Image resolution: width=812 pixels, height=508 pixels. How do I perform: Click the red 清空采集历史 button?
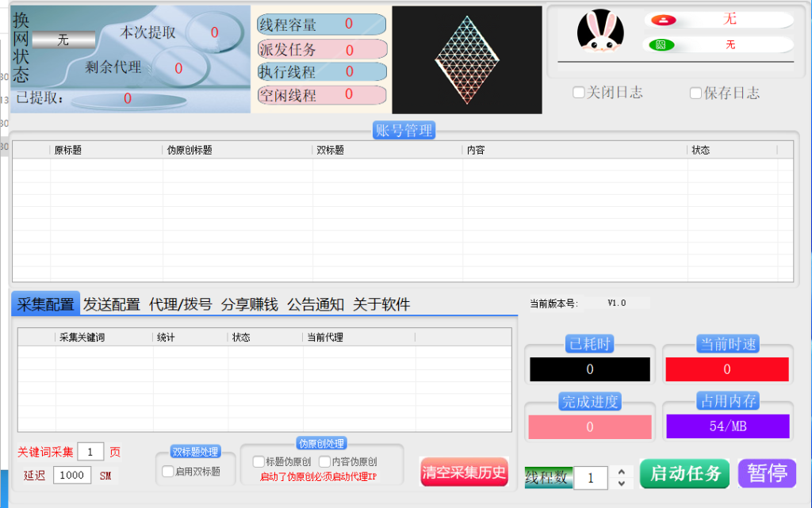tap(464, 472)
